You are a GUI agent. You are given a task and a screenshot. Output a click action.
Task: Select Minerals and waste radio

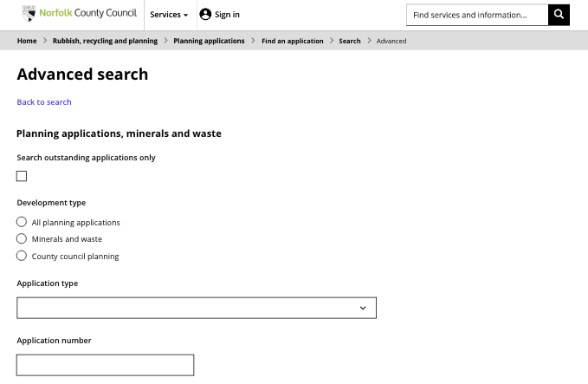click(22, 238)
